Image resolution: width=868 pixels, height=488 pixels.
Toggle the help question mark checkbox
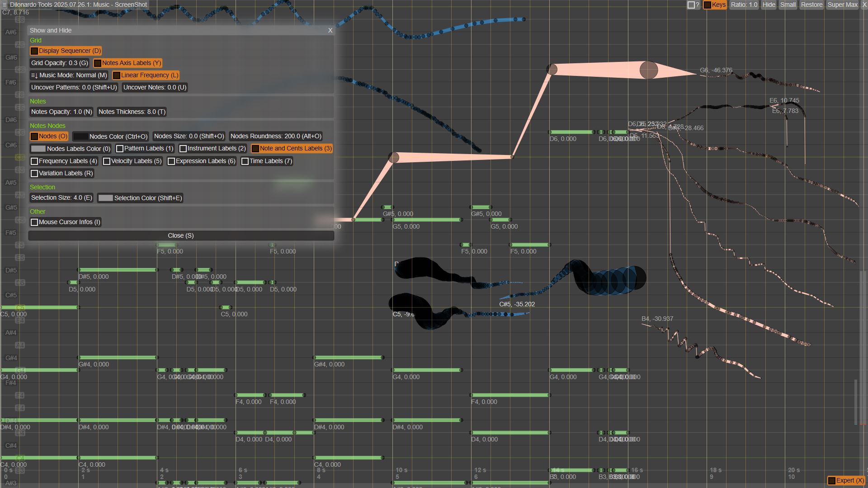[x=691, y=5]
